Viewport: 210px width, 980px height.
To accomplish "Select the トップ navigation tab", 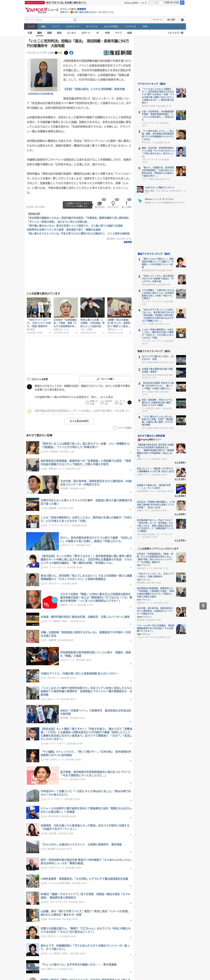I will 31,26.
